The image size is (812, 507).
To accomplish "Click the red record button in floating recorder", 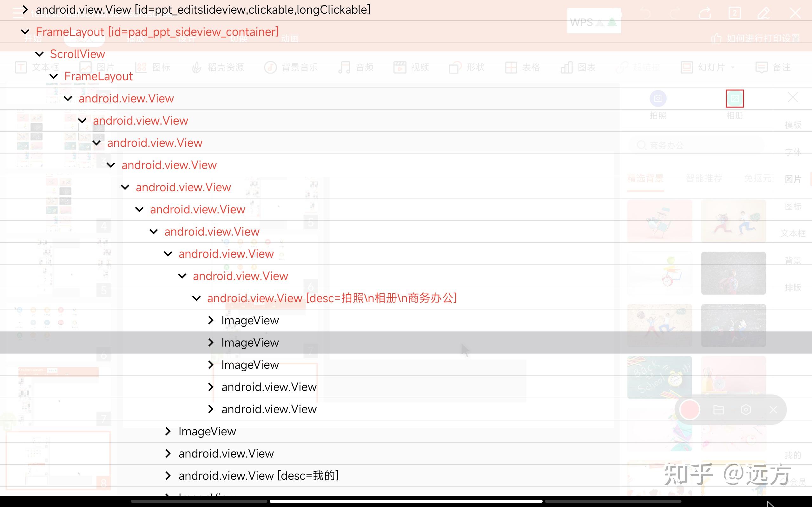I will click(690, 409).
